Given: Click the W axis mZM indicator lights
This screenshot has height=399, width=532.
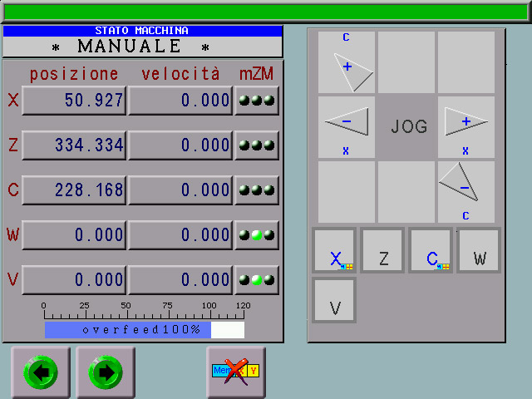Looking at the screenshot, I should click(257, 235).
